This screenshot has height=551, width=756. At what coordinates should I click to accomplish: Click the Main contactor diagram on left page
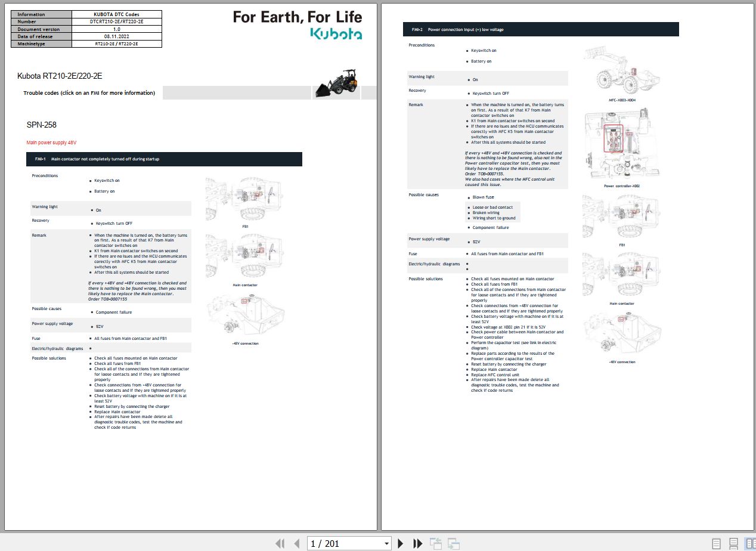245,256
